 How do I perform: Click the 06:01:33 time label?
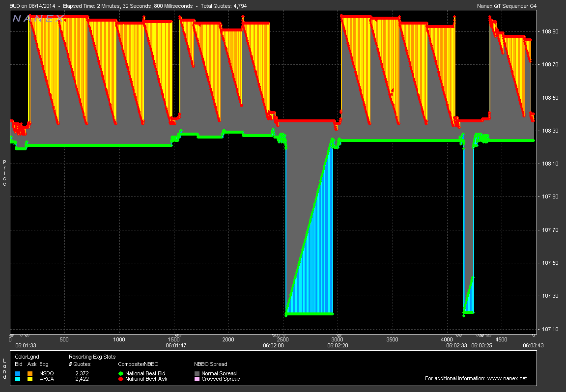26,345
